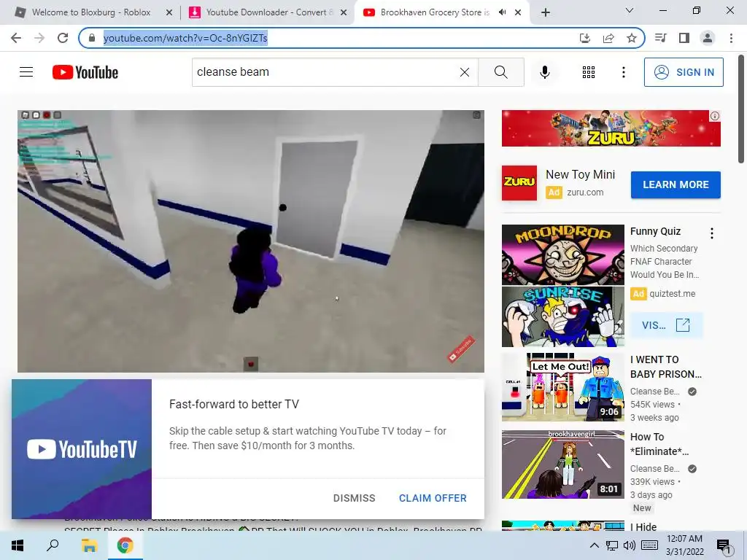747x560 pixels.
Task: Reload the current page
Action: point(63,38)
